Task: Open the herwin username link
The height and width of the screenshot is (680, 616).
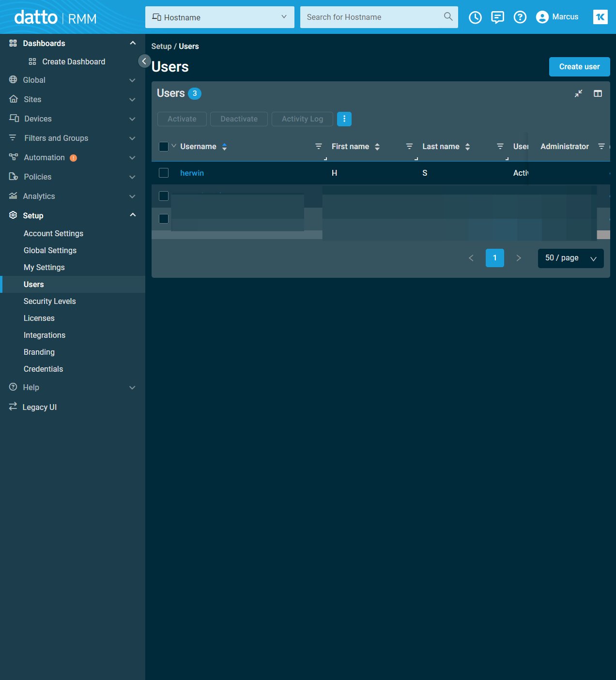Action: click(192, 173)
